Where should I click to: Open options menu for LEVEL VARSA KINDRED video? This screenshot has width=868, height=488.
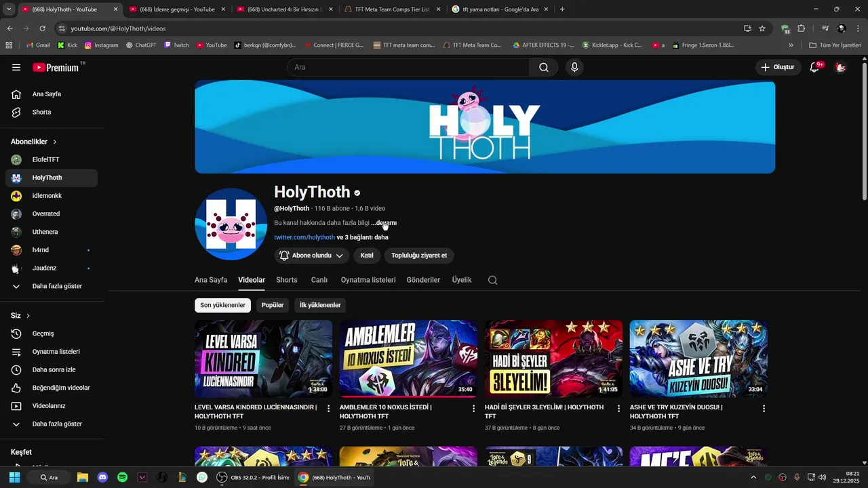click(329, 409)
